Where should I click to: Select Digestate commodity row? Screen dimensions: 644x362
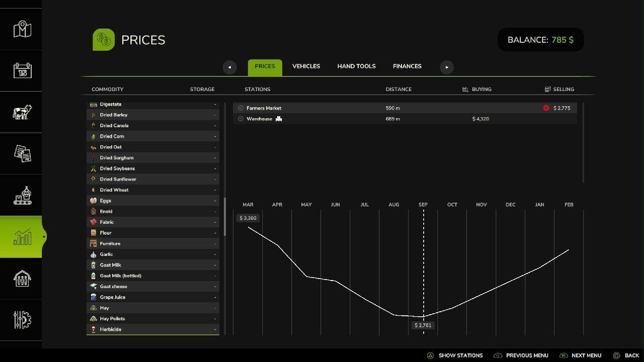[153, 104]
